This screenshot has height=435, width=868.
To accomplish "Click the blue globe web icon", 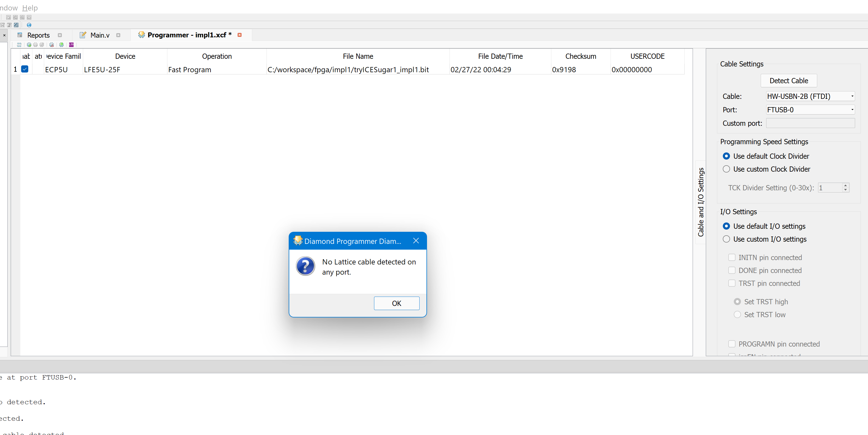I will click(x=29, y=25).
